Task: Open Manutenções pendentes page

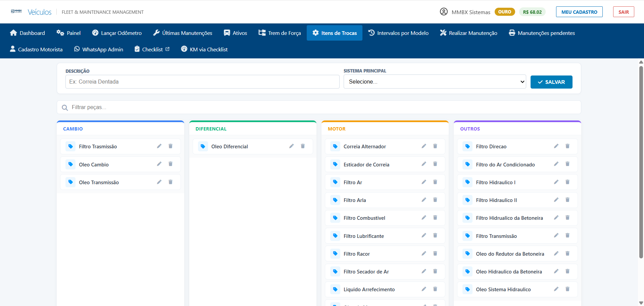Action: [542, 33]
